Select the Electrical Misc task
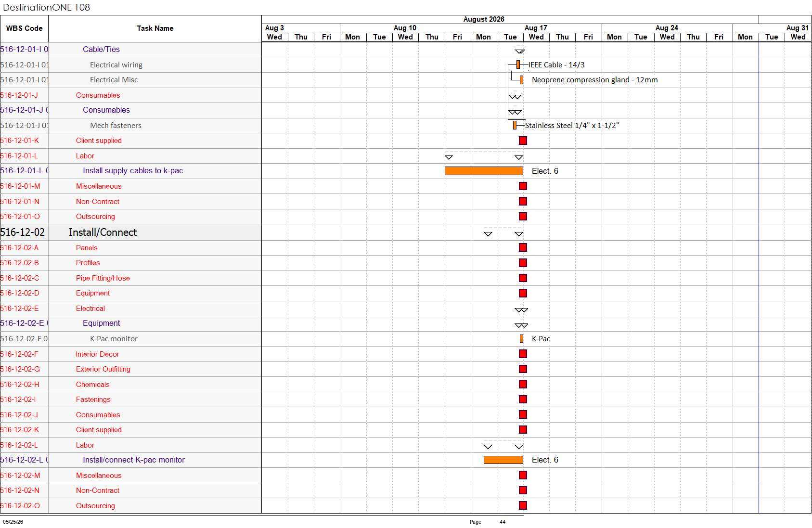The width and height of the screenshot is (812, 528). click(114, 80)
